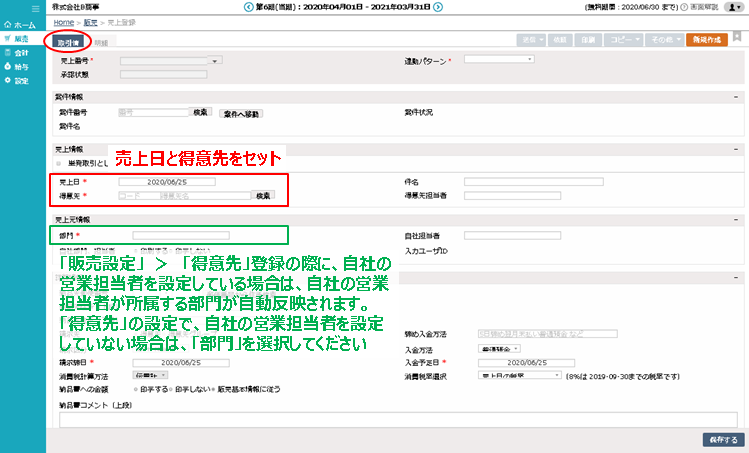The width and height of the screenshot is (749, 453).
Task: Click the 売上日 date field
Action: pyautogui.click(x=167, y=182)
